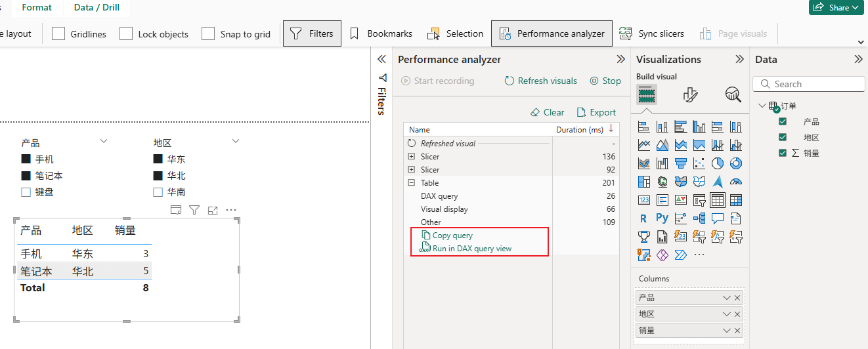Open the Analytics magnifier pane icon
Screen dimensions: 868x349
click(733, 95)
